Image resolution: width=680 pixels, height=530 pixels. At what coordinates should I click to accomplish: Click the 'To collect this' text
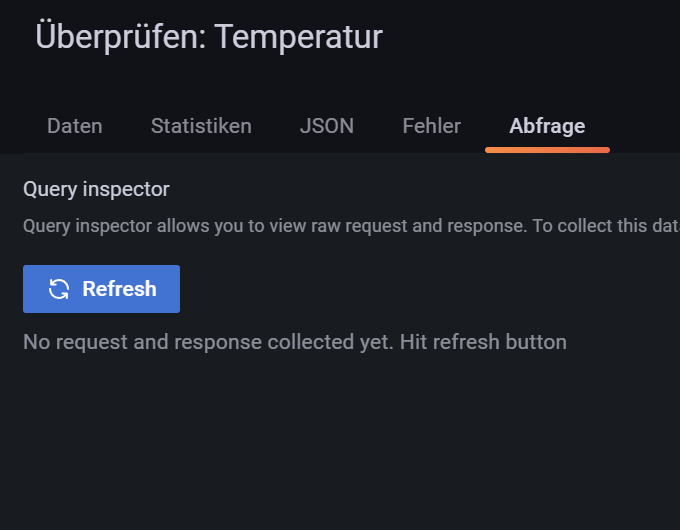590,226
